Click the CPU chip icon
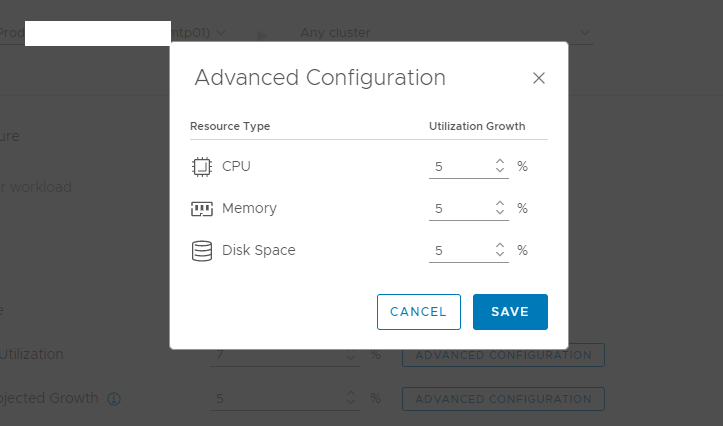 [x=202, y=167]
